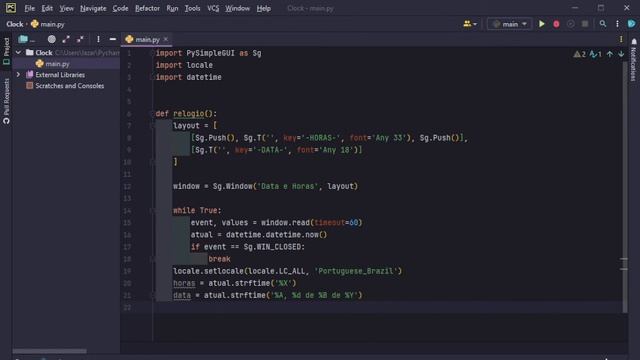
Task: Go to previous highlighted problem arrow
Action: [x=609, y=54]
